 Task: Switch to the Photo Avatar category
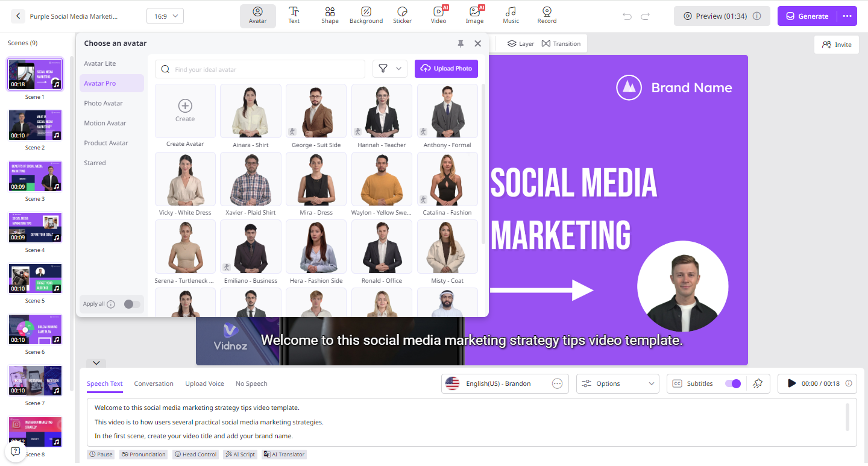point(104,103)
